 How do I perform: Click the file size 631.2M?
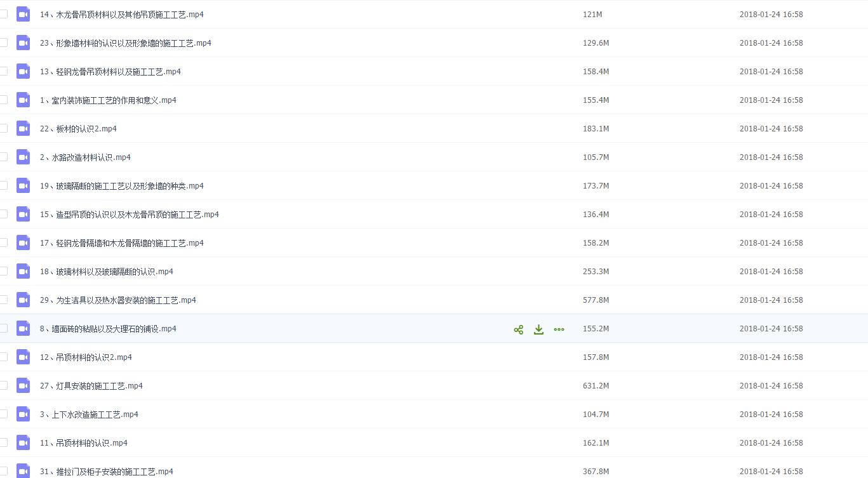tap(596, 385)
